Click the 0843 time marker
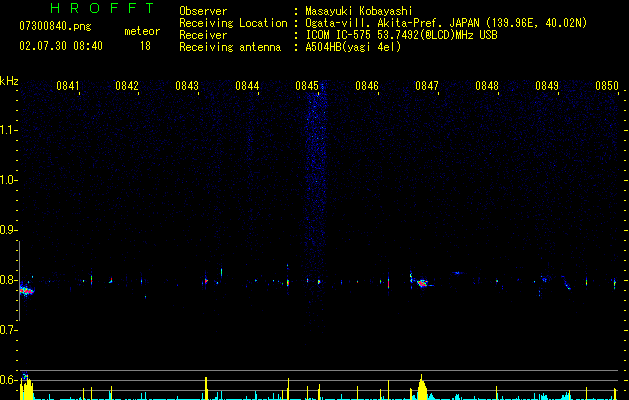 (187, 86)
